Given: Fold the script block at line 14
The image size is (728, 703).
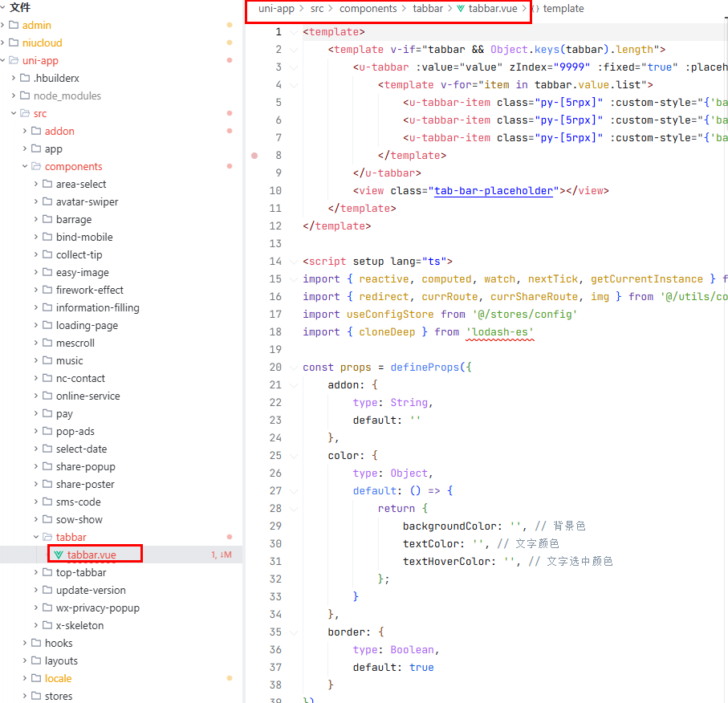Looking at the screenshot, I should click(294, 261).
